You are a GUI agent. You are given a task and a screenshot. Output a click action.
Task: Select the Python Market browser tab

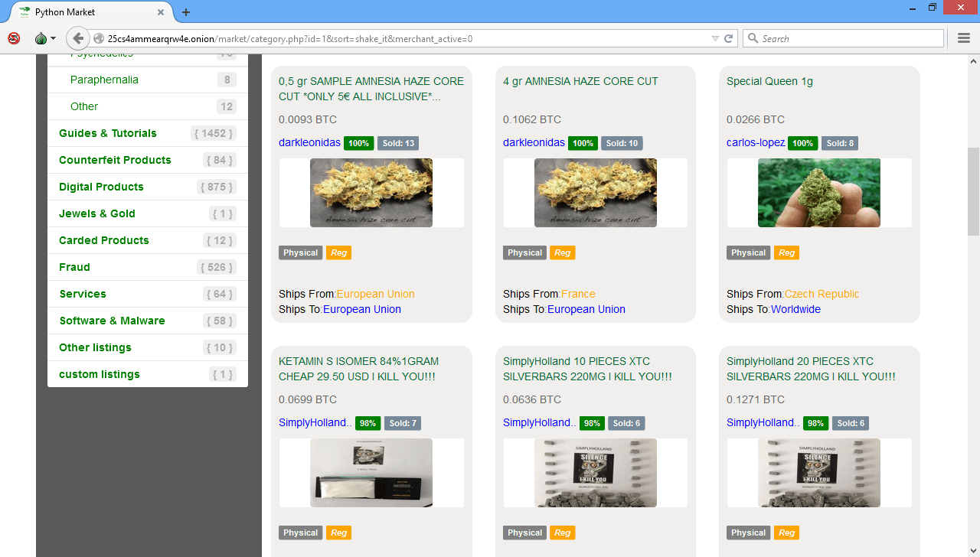[x=92, y=12]
